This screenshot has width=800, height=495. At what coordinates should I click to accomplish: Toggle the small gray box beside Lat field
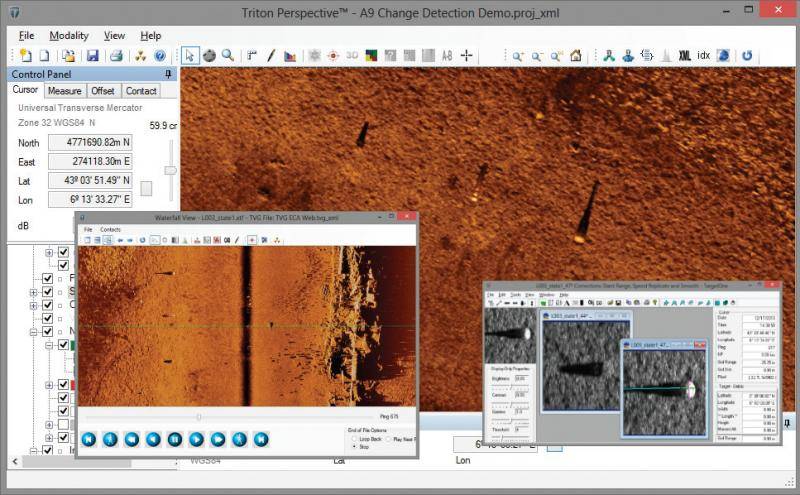click(146, 188)
